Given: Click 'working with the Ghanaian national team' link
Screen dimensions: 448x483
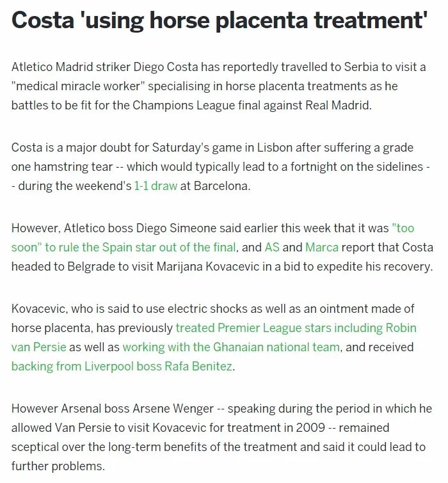Looking at the screenshot, I should pyautogui.click(x=231, y=347).
